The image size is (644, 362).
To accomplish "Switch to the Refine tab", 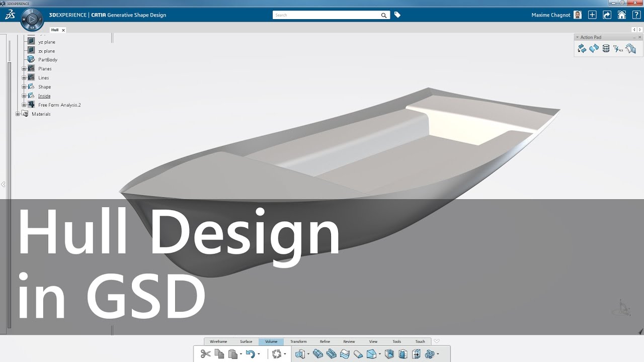I will [x=325, y=341].
